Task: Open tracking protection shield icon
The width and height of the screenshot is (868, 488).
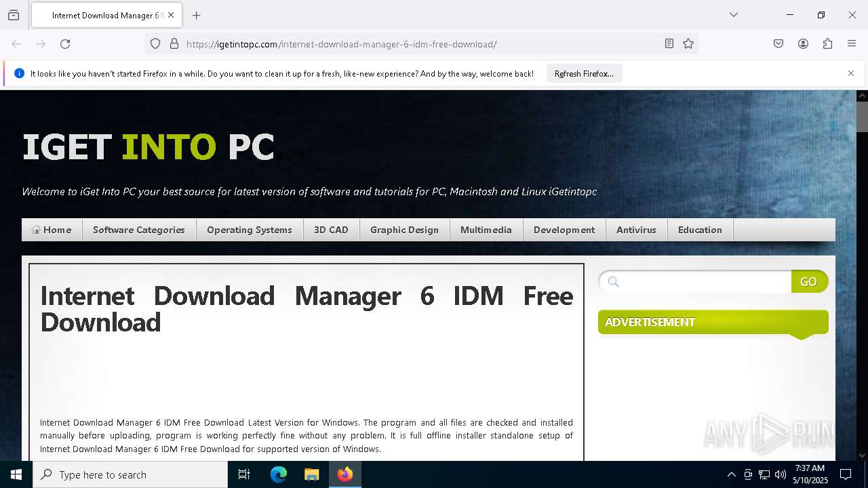Action: pos(155,44)
